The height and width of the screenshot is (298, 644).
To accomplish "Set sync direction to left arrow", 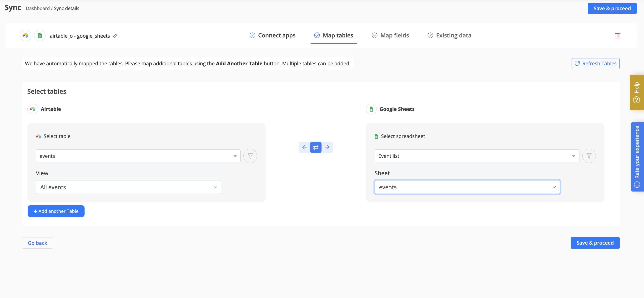I will pyautogui.click(x=304, y=147).
